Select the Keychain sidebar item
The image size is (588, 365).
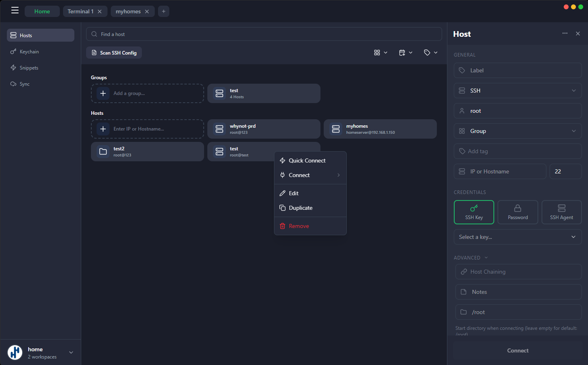pos(28,51)
